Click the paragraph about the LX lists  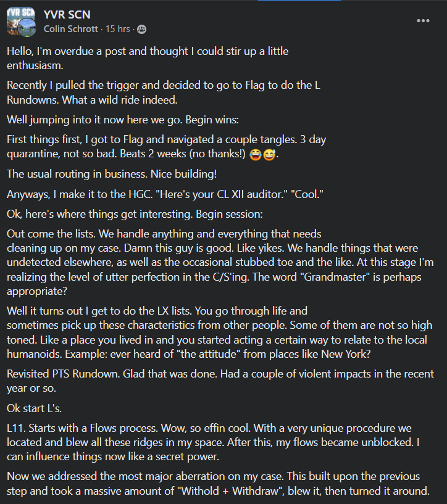[220, 333]
